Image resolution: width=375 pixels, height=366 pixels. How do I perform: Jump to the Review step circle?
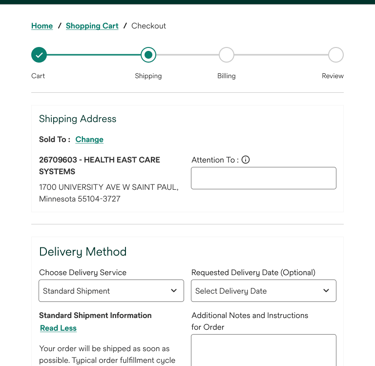[x=336, y=55]
